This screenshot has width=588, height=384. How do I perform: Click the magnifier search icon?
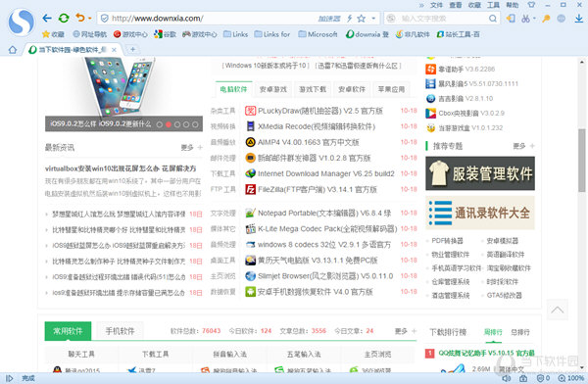(x=493, y=19)
